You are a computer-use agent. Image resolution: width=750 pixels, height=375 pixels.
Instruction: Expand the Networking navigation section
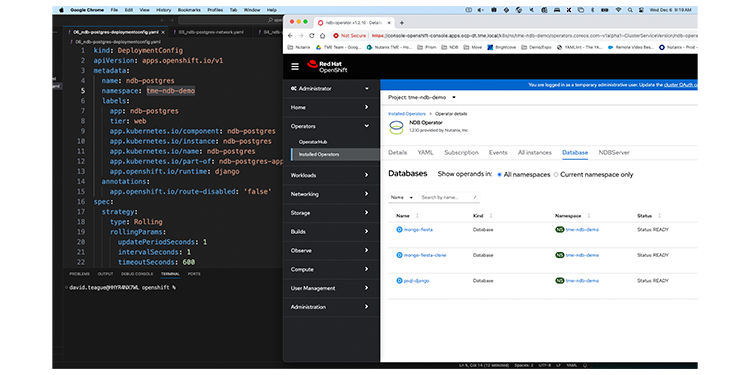[x=330, y=194]
